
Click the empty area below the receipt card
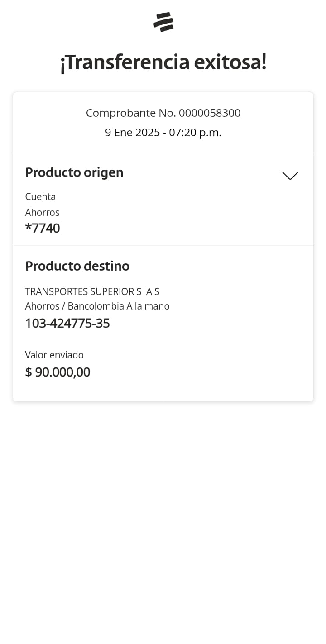coord(163,520)
